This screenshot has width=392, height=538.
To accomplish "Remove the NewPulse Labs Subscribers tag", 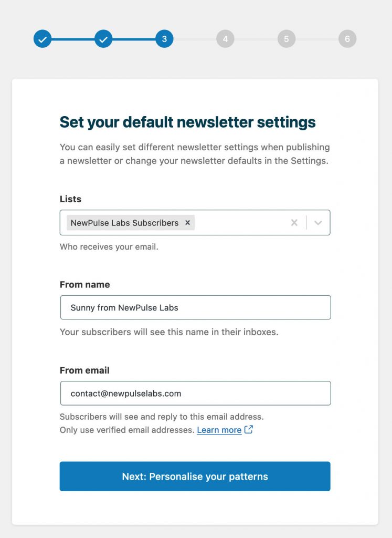I will pyautogui.click(x=187, y=222).
